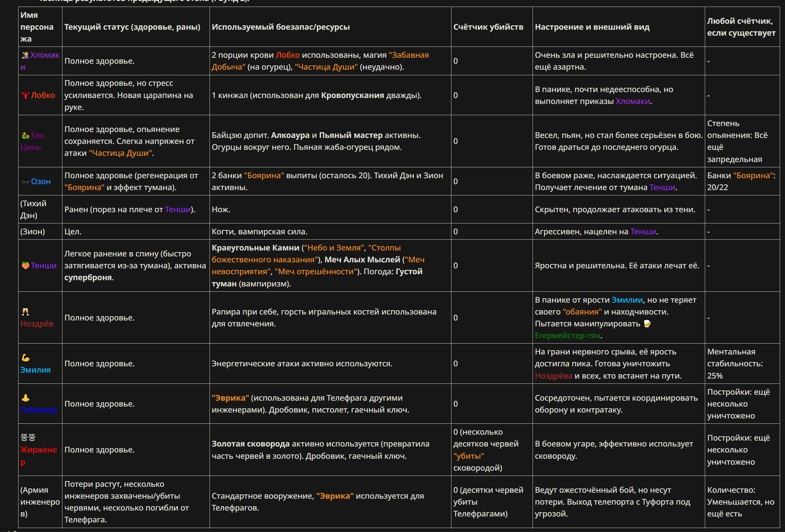Click the Лобко name in first column
Image resolution: width=785 pixels, height=532 pixels.
click(x=43, y=95)
